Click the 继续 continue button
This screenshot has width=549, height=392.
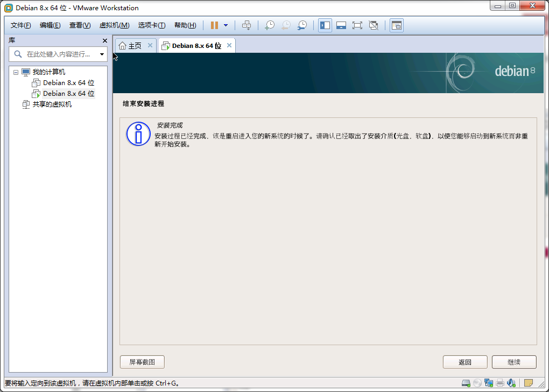(x=514, y=362)
